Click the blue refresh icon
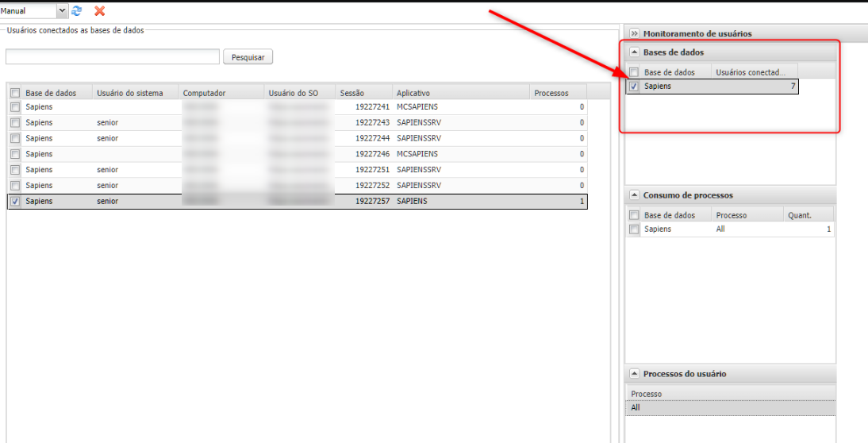 [x=77, y=10]
